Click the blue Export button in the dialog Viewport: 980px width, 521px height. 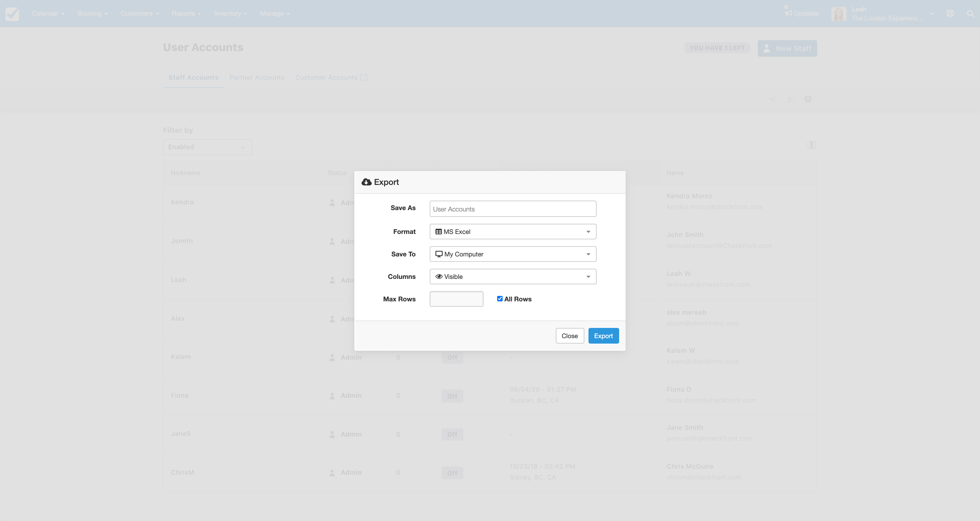(x=603, y=336)
